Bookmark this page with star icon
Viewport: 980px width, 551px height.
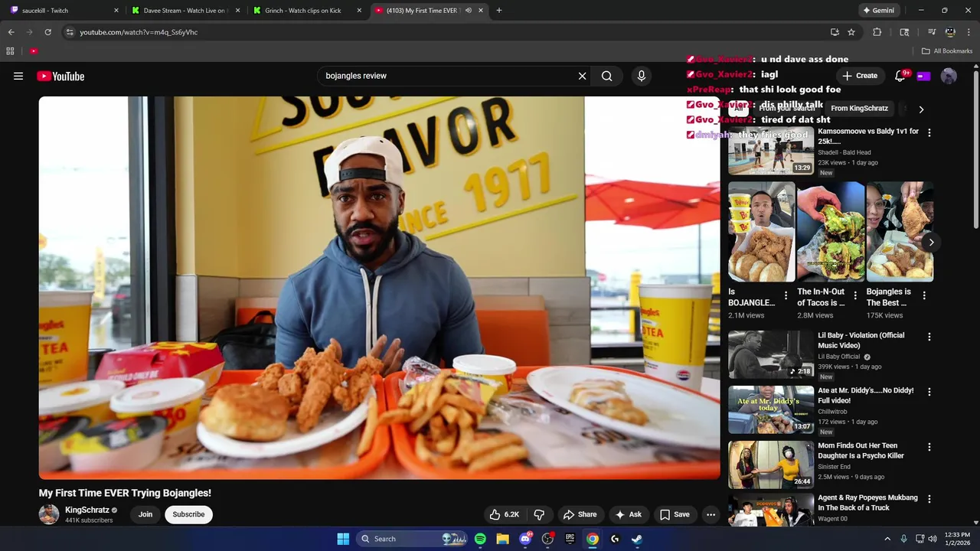[x=851, y=32]
